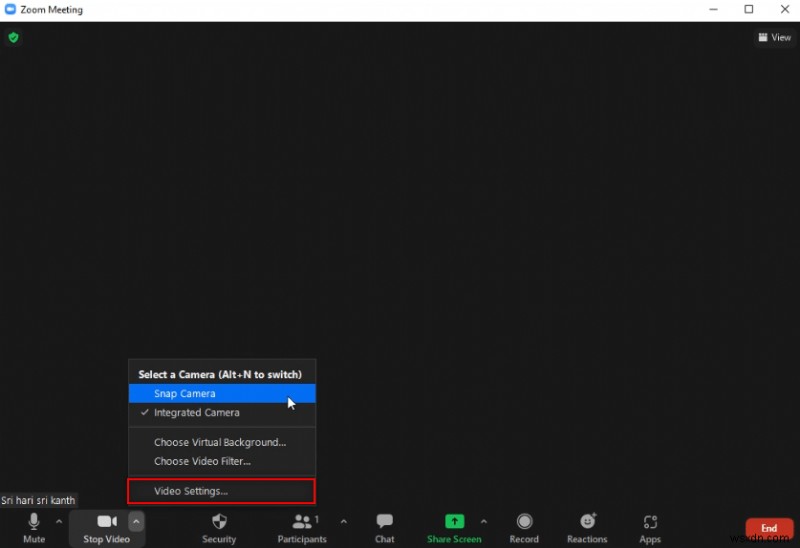Expand share options arrow beside Share Screen
The width and height of the screenshot is (800, 548).
(484, 521)
